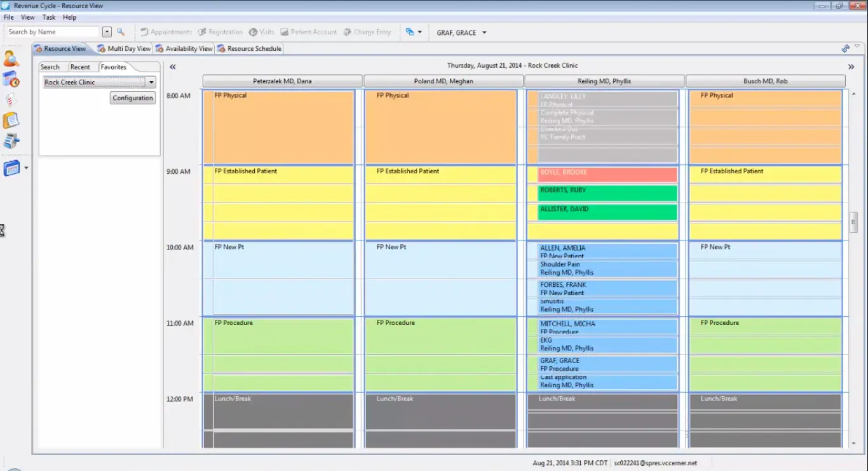Collapse the left panel with the double-left chevron
This screenshot has width=868, height=471.
[x=172, y=66]
